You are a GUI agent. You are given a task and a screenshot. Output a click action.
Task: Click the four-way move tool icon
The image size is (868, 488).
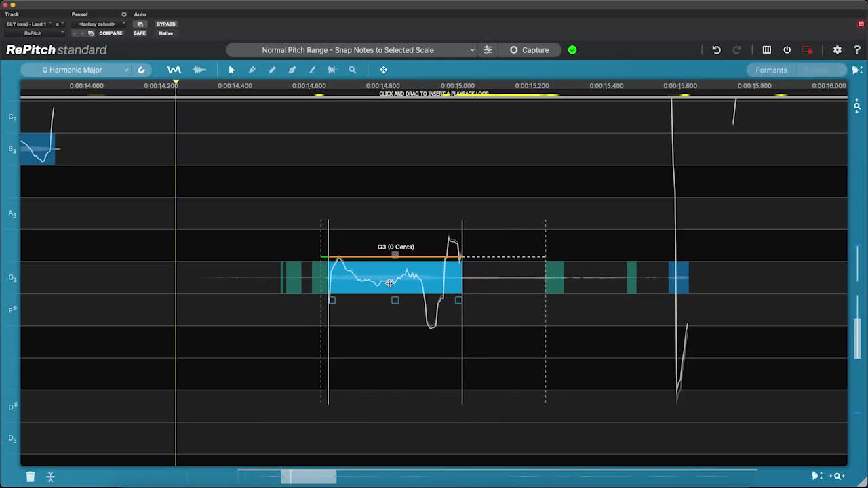pyautogui.click(x=384, y=70)
